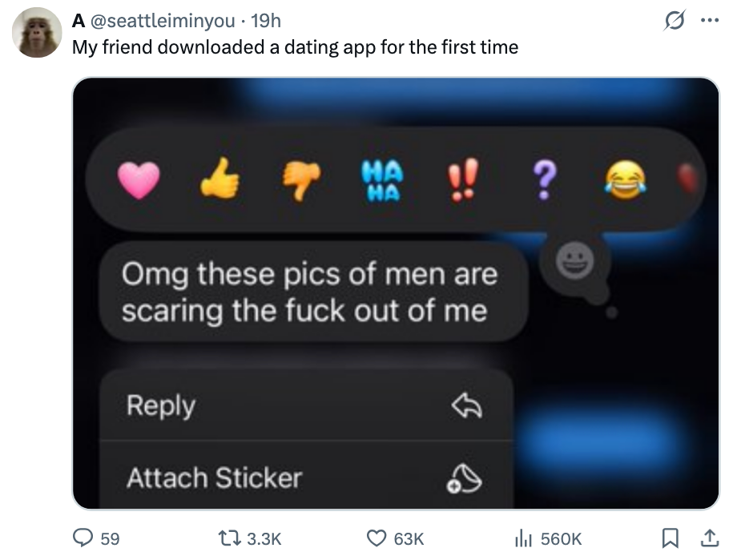React with the double exclamation tapback
The image size is (737, 560).
pos(462,179)
